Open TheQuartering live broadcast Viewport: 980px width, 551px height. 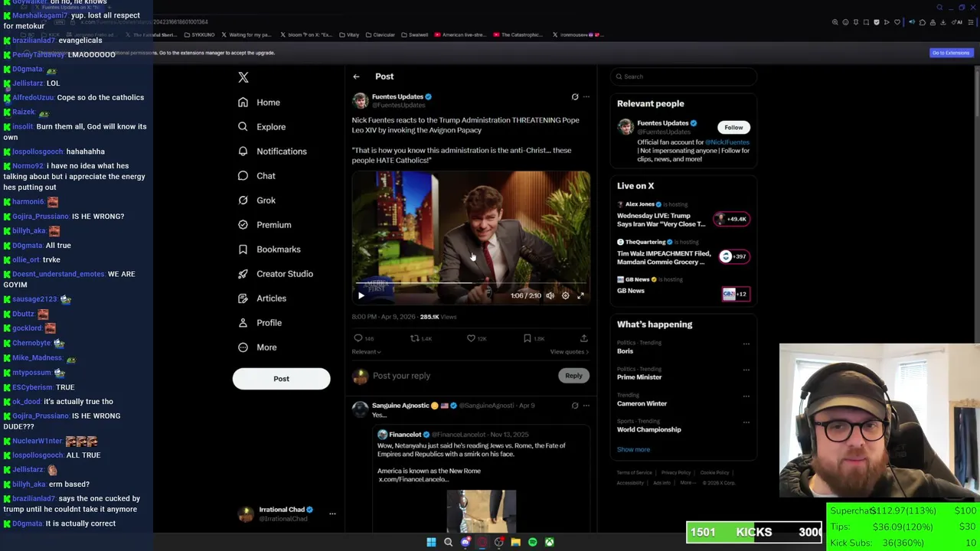pyautogui.click(x=683, y=253)
